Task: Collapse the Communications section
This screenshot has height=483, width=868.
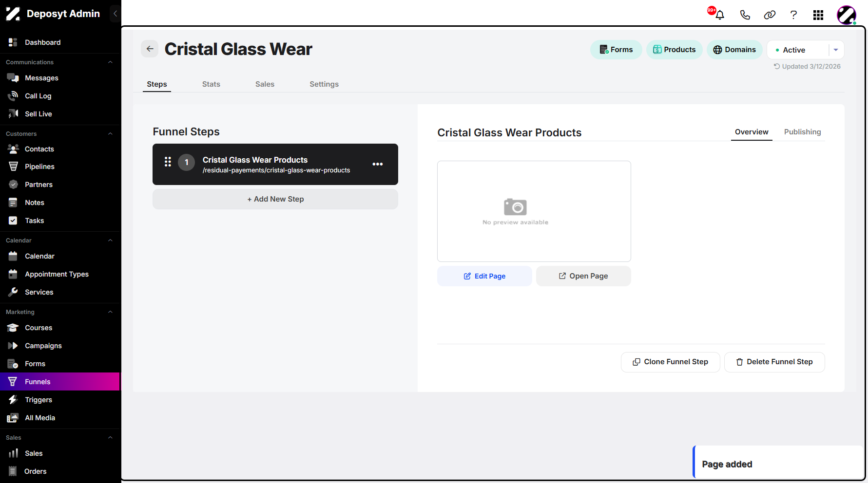Action: pos(110,62)
